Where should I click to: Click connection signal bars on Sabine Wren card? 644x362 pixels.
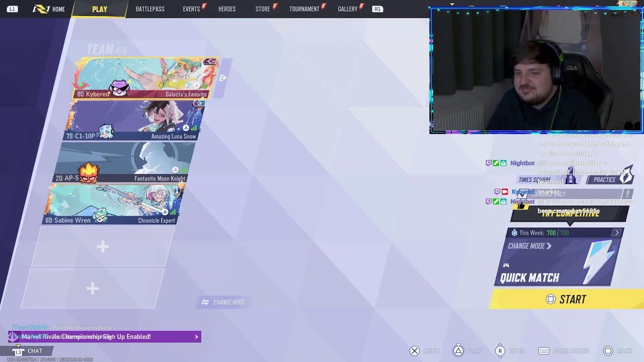pyautogui.click(x=173, y=212)
